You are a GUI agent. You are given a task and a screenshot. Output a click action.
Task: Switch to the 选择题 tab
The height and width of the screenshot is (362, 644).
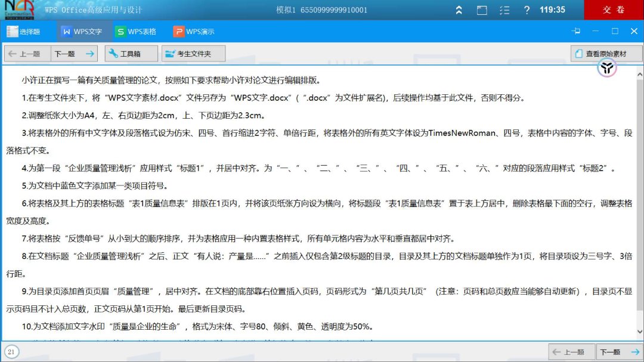click(24, 32)
